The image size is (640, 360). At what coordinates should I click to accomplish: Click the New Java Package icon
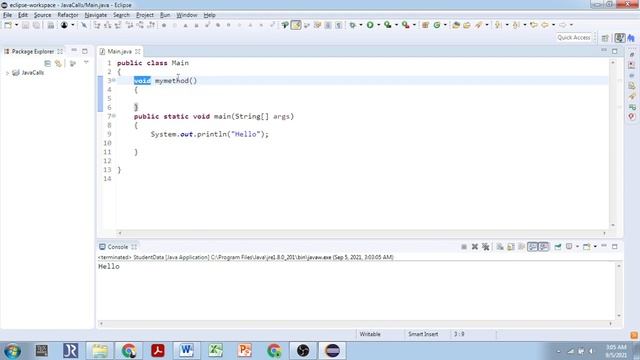point(425,25)
